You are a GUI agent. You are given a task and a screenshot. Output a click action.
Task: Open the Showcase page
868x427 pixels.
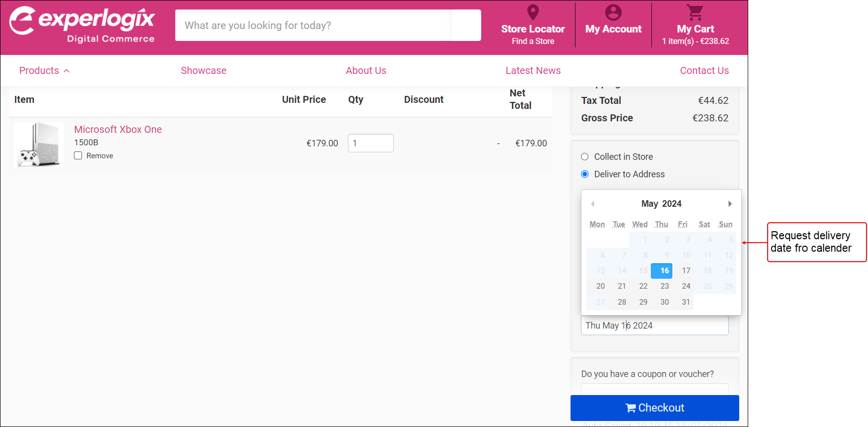point(203,71)
